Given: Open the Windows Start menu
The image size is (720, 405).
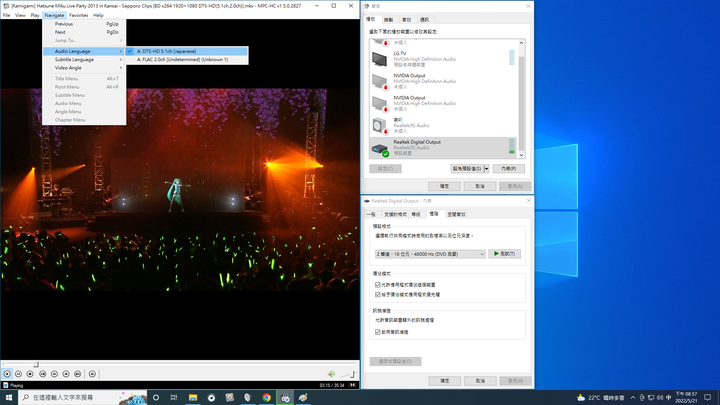Looking at the screenshot, I should (x=8, y=398).
